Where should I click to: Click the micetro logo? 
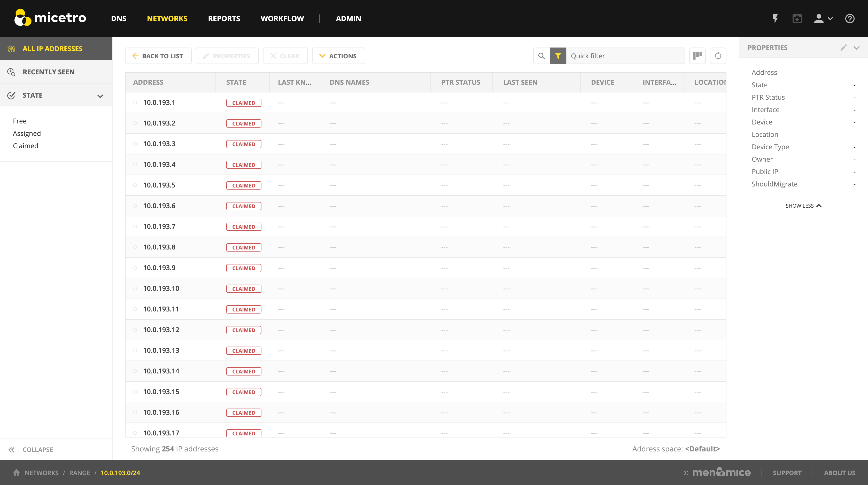(50, 18)
